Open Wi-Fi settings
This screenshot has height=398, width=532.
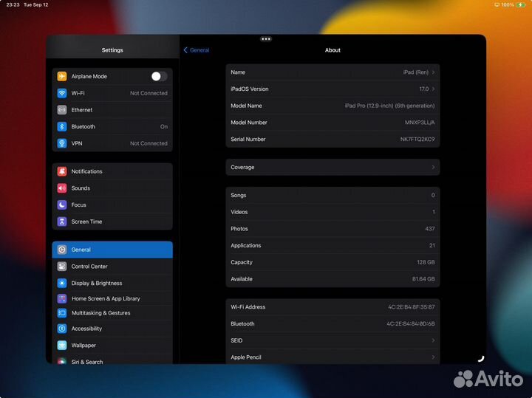(x=112, y=93)
